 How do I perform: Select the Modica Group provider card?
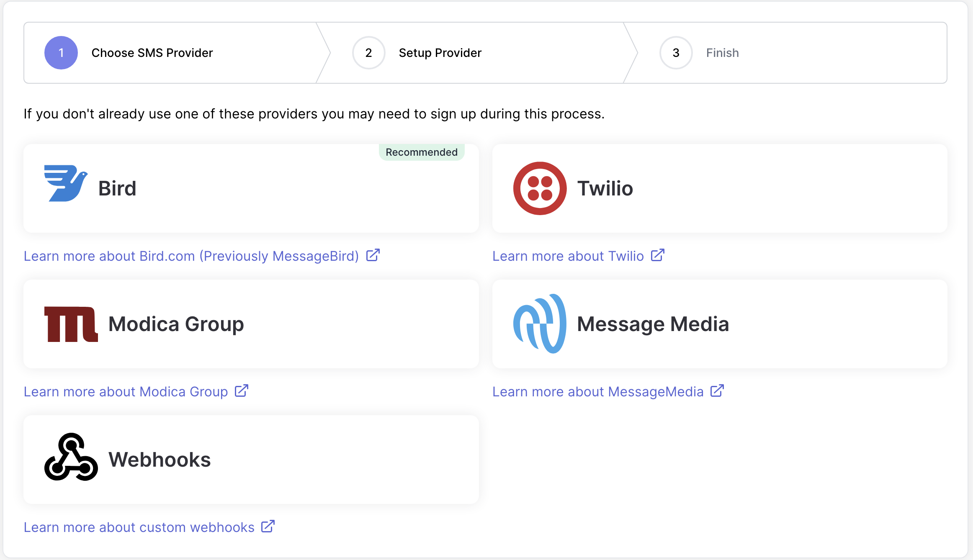pos(251,324)
